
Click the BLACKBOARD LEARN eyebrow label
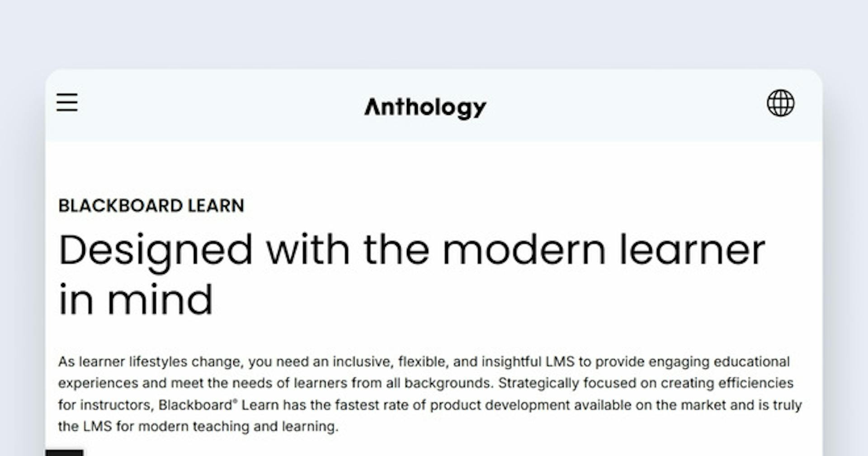(151, 206)
